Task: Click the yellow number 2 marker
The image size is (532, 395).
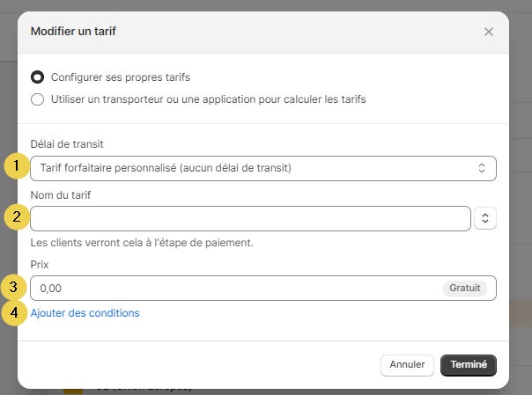Action: pos(15,217)
